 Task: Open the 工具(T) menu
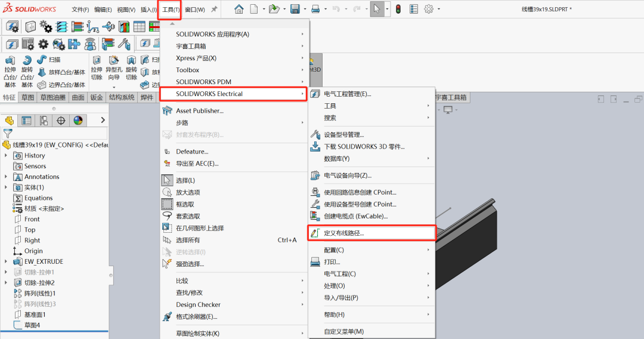171,10
